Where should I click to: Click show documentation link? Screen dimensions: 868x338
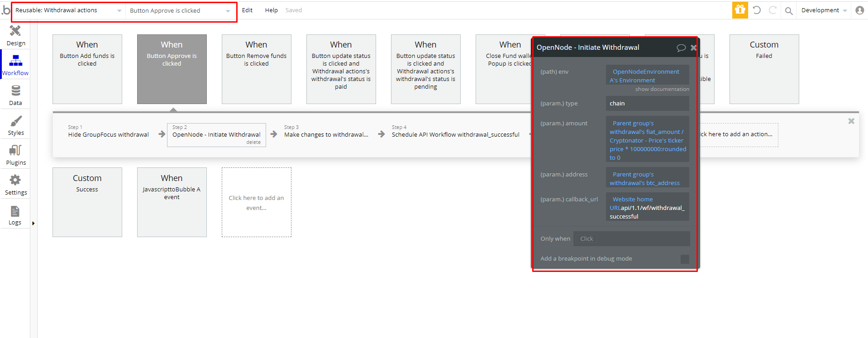[662, 89]
